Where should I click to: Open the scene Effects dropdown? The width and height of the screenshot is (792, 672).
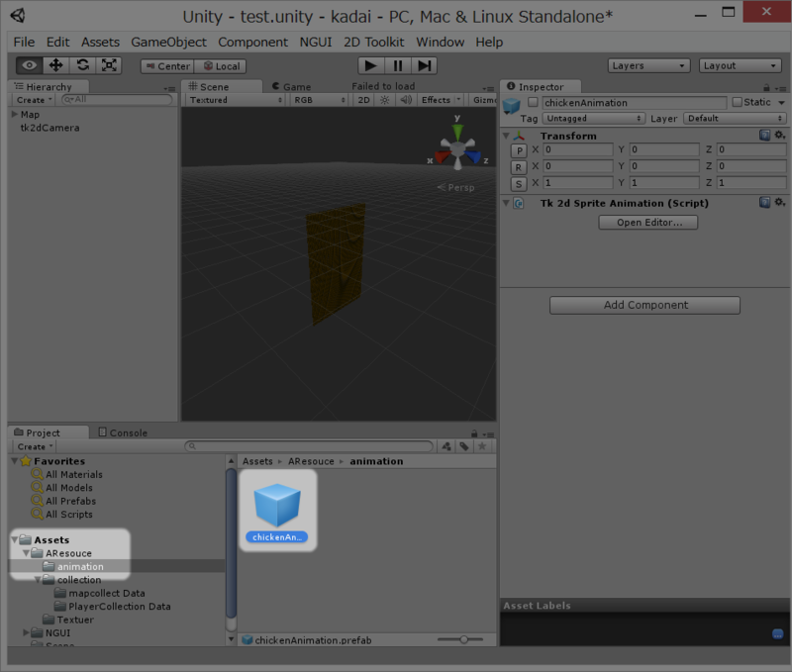(441, 100)
